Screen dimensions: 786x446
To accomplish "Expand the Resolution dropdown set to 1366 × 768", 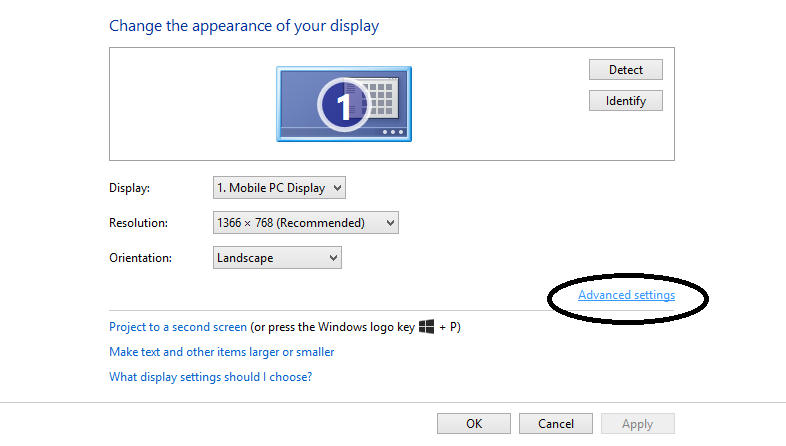I will click(306, 222).
